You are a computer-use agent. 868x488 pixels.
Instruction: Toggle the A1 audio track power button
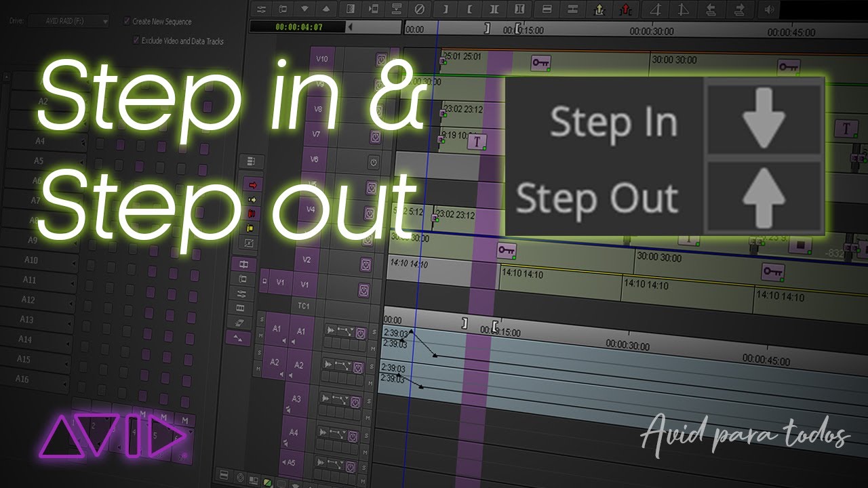point(360,333)
